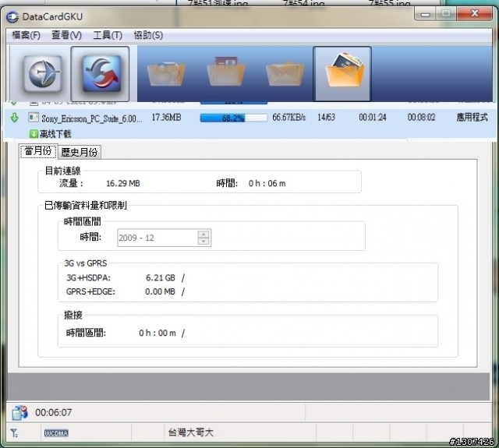Click the 17.36MB file size value

tap(166, 118)
